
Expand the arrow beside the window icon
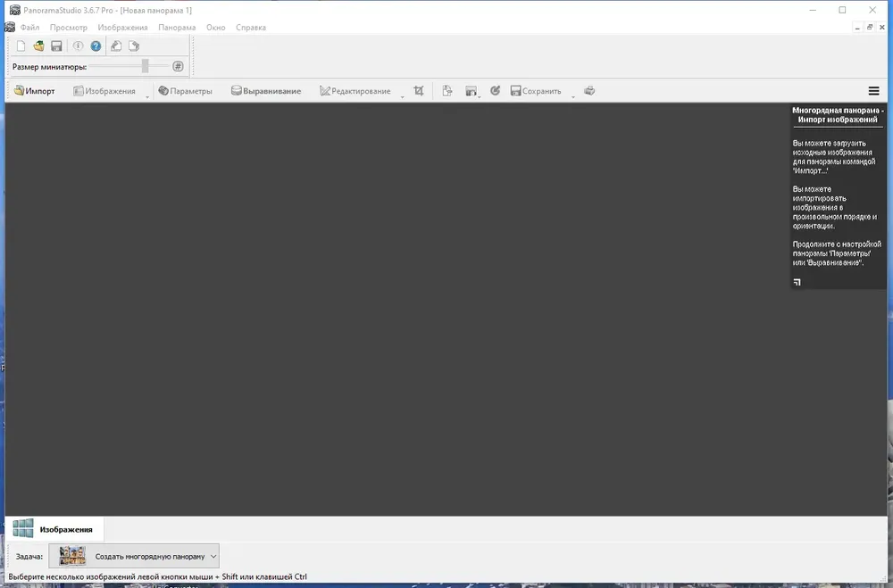click(x=479, y=96)
